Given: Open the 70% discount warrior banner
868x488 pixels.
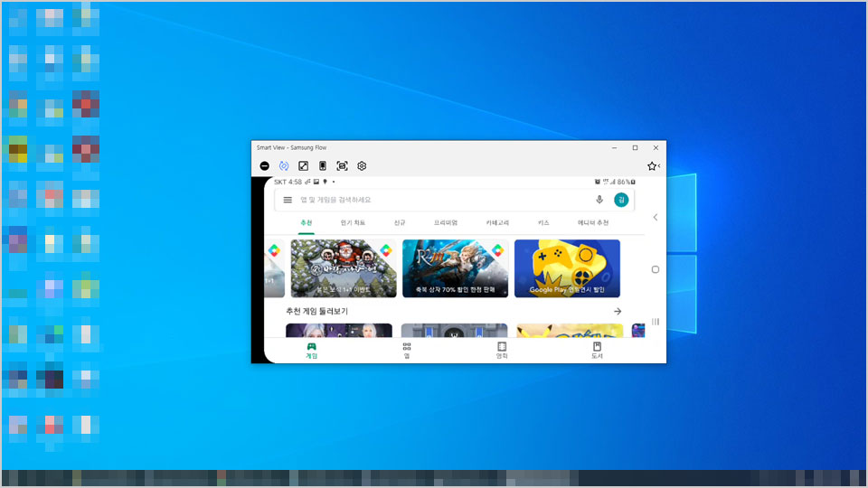Looking at the screenshot, I should pyautogui.click(x=455, y=268).
